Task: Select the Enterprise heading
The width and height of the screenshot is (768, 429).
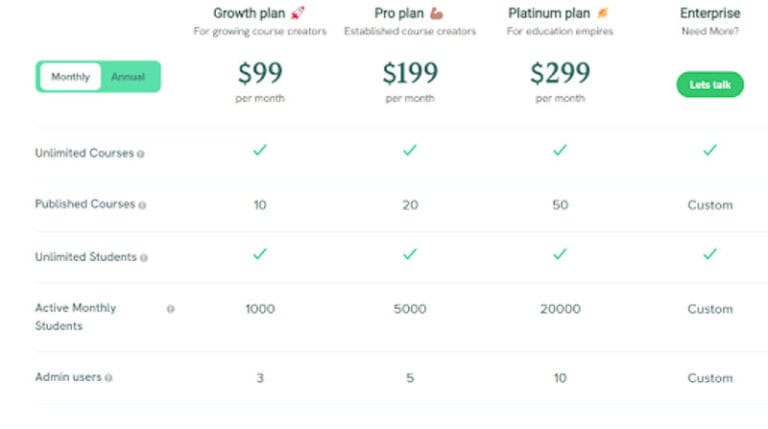Action: click(710, 13)
